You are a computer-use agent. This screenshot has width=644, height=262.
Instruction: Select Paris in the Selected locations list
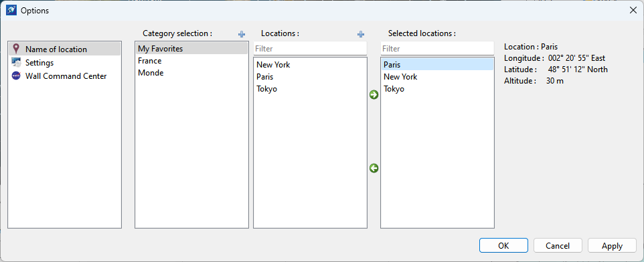(x=437, y=64)
